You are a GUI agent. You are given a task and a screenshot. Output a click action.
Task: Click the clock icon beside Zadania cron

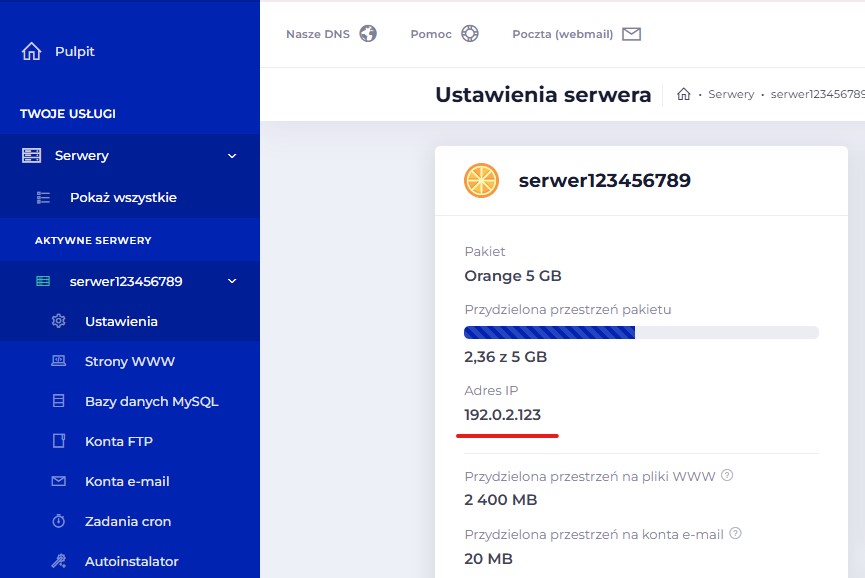(58, 521)
